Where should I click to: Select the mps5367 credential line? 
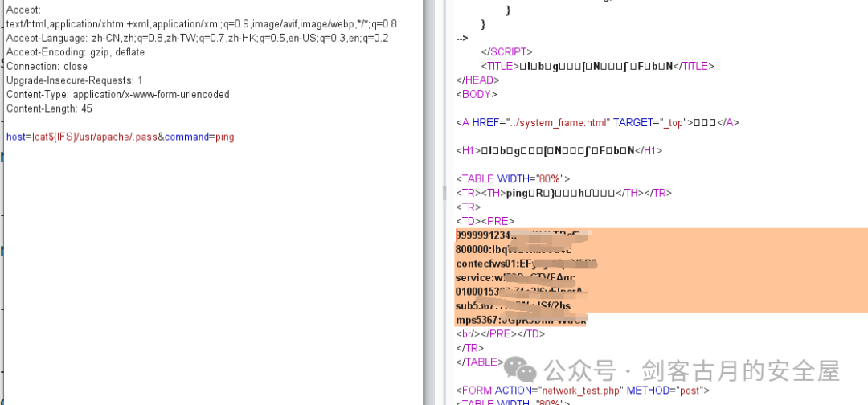(x=521, y=320)
